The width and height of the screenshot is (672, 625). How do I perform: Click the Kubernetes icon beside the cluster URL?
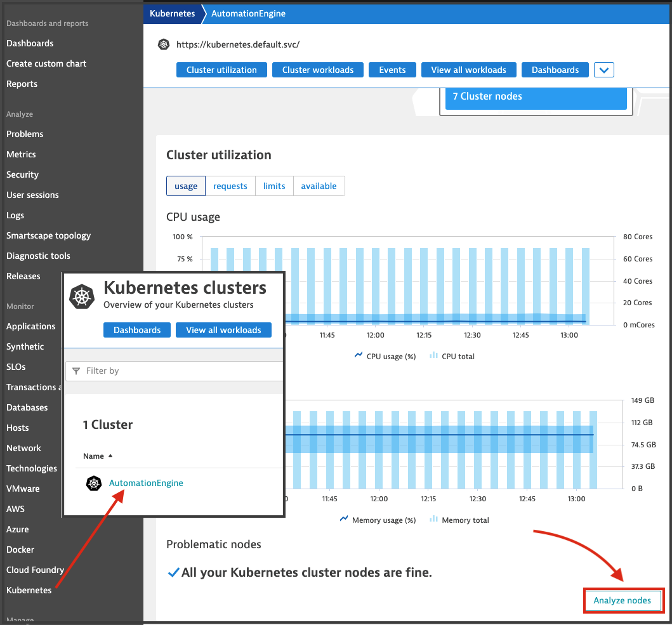pos(164,44)
